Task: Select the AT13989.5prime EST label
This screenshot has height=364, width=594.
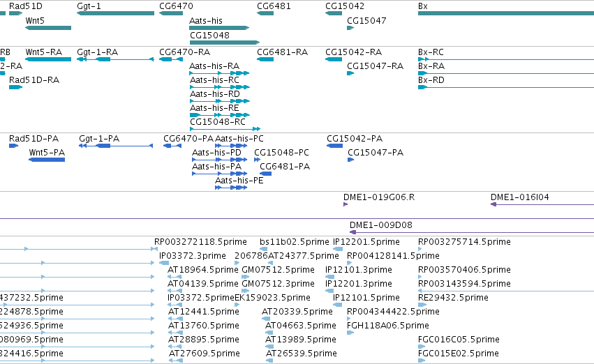Action: [301, 340]
